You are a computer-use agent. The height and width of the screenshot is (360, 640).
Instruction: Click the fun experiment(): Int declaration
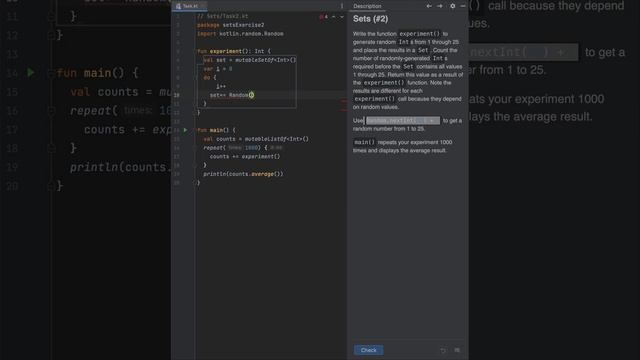click(234, 51)
